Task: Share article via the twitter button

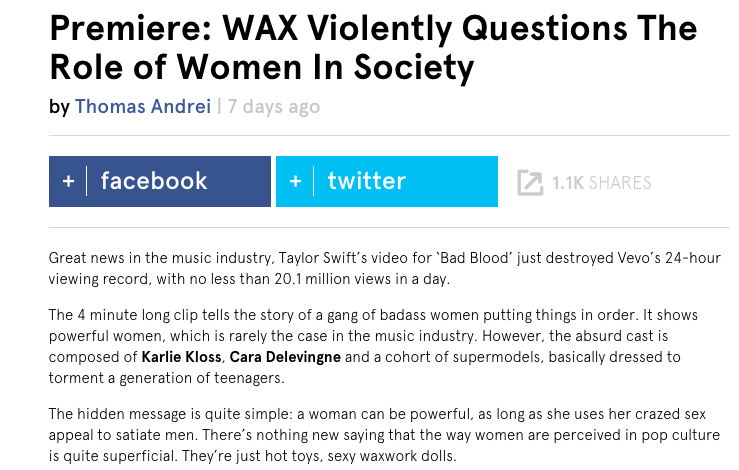Action: (x=387, y=181)
